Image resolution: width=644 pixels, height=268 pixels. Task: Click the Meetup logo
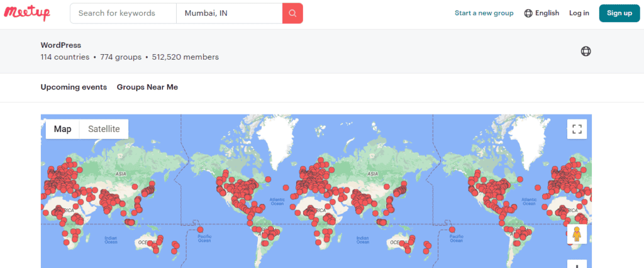pyautogui.click(x=28, y=13)
